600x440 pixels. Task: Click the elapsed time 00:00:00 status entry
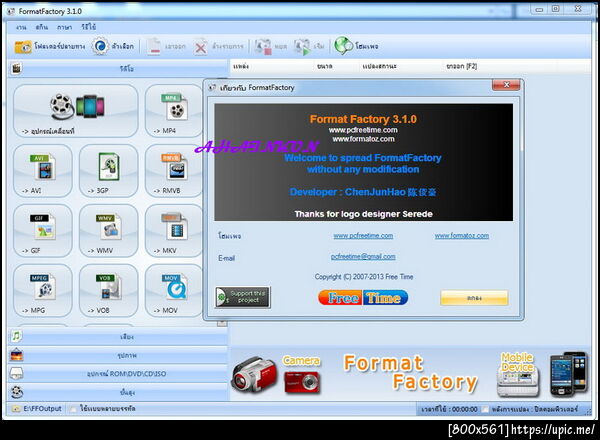click(449, 409)
